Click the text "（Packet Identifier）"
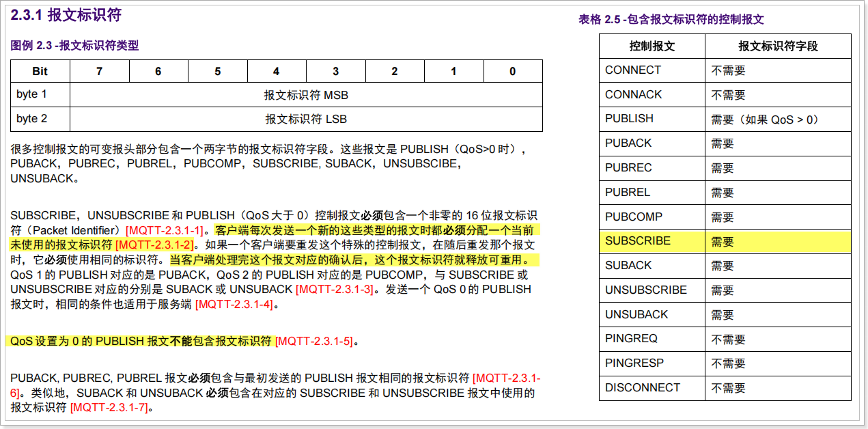This screenshot has width=868, height=429. [x=75, y=230]
